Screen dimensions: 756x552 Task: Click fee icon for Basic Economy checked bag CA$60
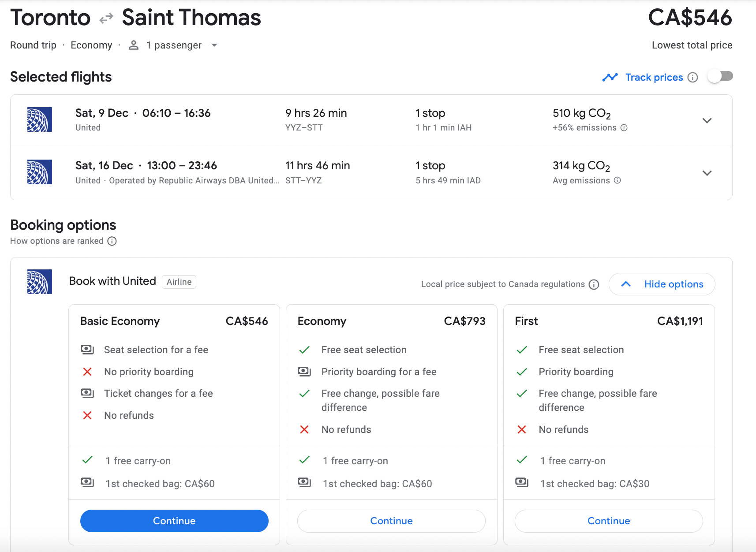(87, 482)
